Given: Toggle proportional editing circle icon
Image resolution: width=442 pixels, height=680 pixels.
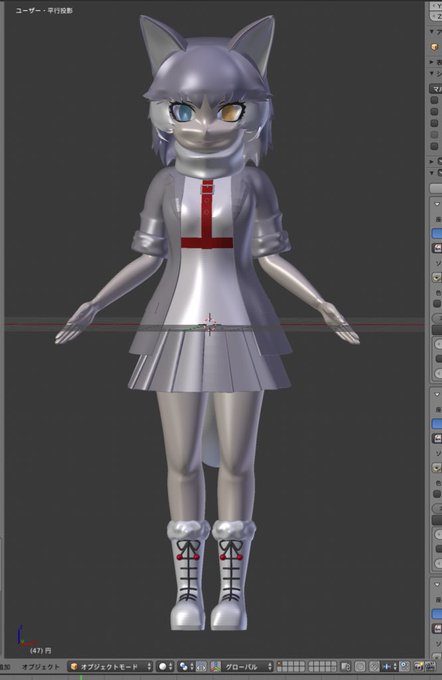Looking at the screenshot, I should pos(360,667).
